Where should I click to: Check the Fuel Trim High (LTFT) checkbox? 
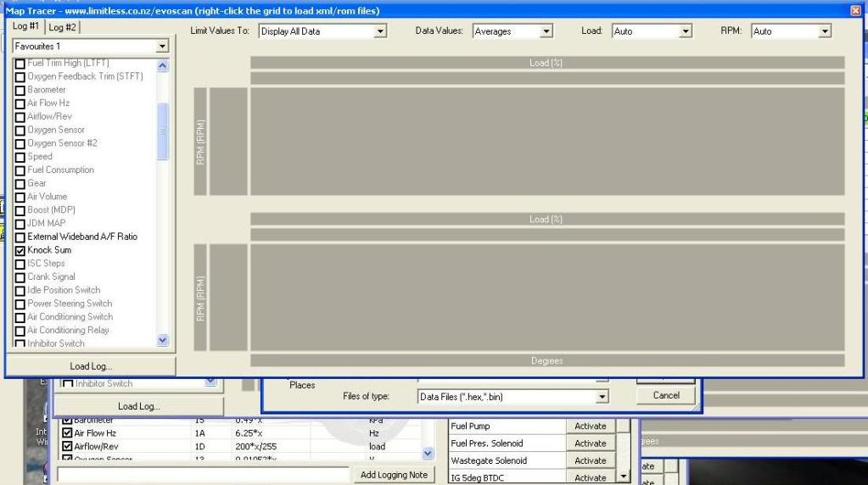[x=20, y=63]
